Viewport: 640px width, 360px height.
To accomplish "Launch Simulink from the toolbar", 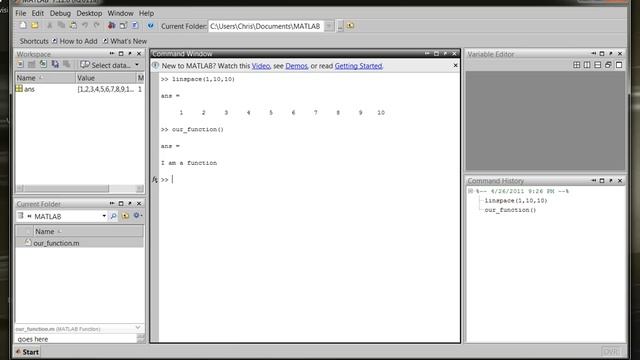I will [x=111, y=26].
